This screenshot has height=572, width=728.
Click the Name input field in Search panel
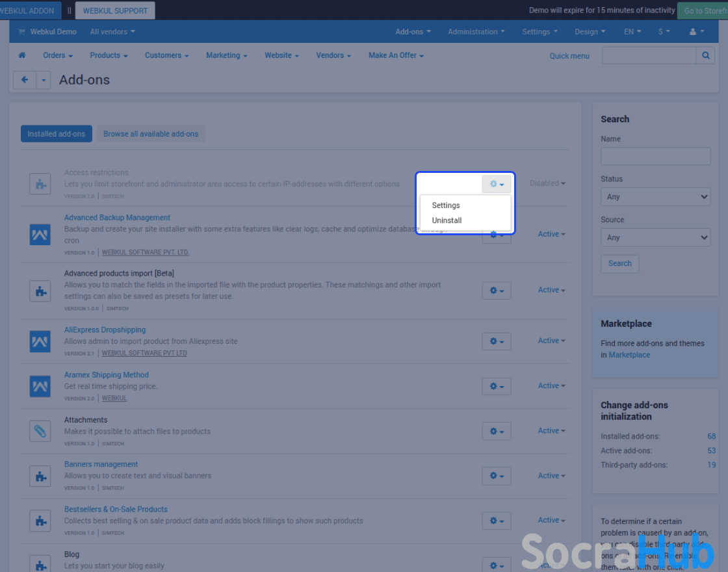655,157
